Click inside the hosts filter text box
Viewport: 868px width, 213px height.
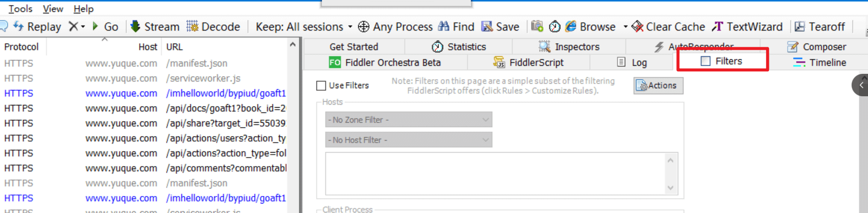coord(495,174)
